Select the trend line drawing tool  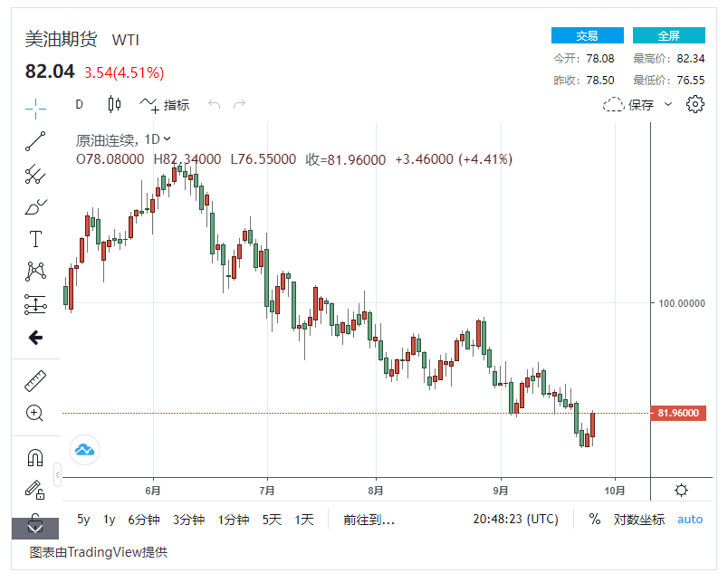[35, 140]
